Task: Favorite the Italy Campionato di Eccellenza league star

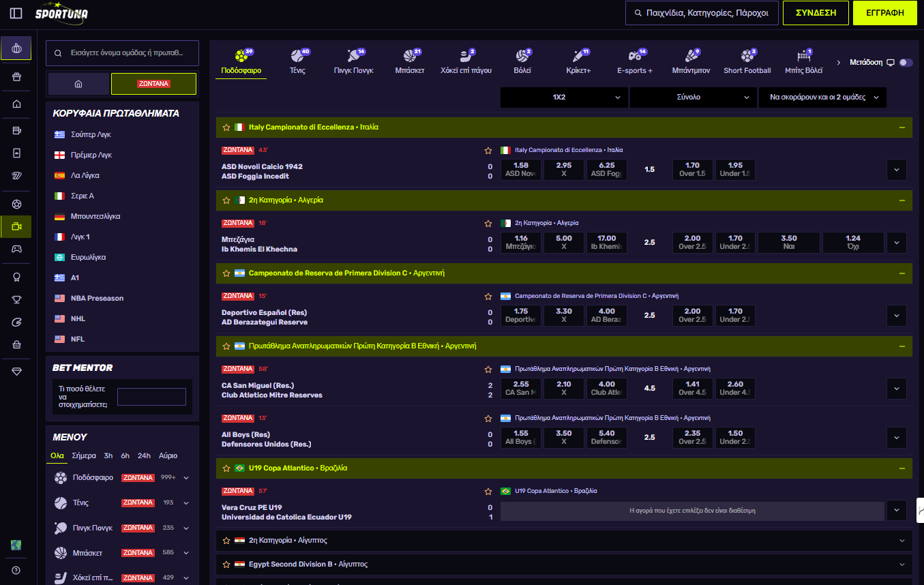Action: (226, 127)
